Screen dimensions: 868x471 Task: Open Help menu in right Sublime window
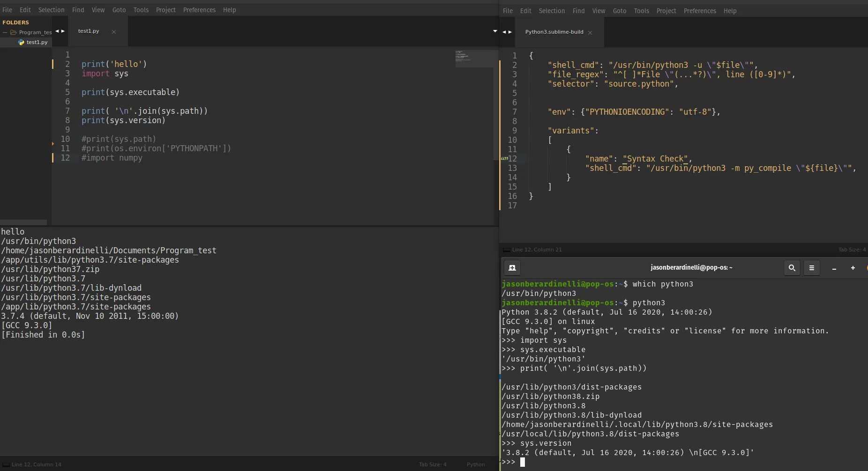[x=730, y=11]
